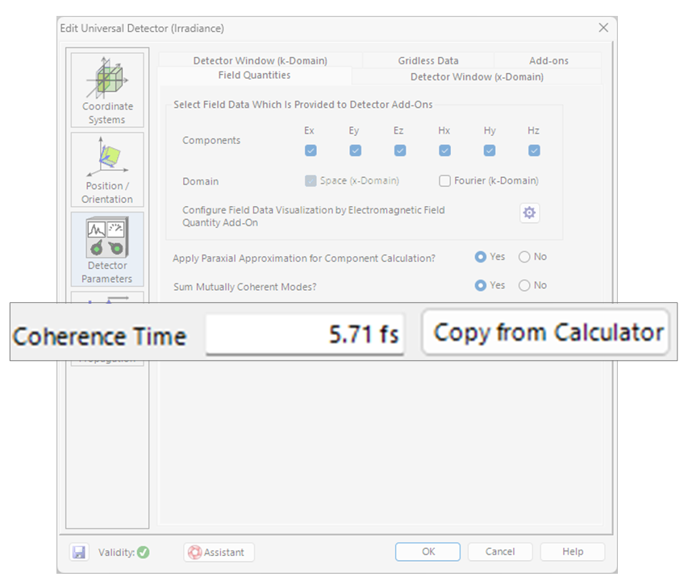
Task: Toggle the Hx component checkbox
Action: [x=445, y=151]
